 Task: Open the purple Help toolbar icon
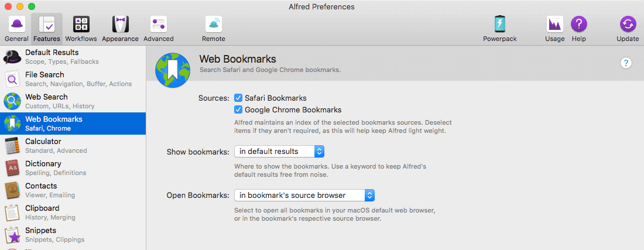click(x=578, y=25)
